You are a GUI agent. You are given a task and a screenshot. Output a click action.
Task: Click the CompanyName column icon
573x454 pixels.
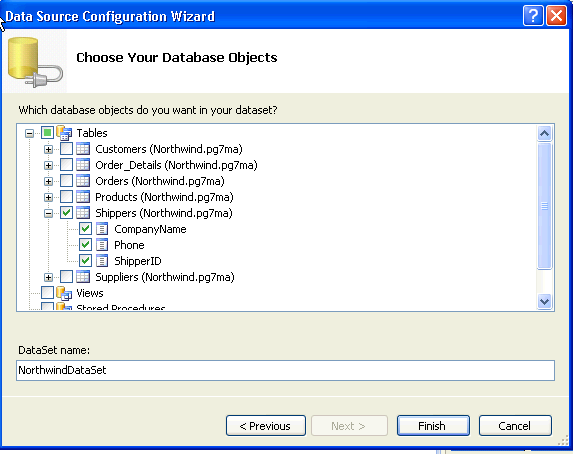click(102, 229)
